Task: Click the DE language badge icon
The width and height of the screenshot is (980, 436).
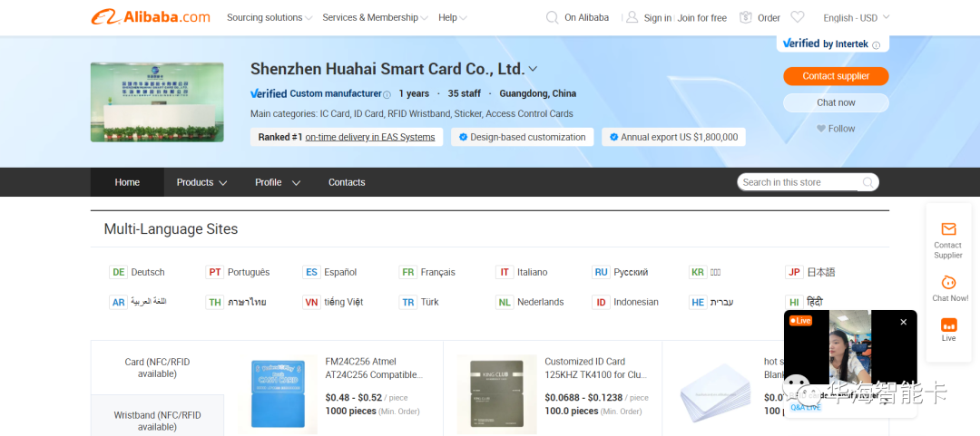Action: point(118,272)
